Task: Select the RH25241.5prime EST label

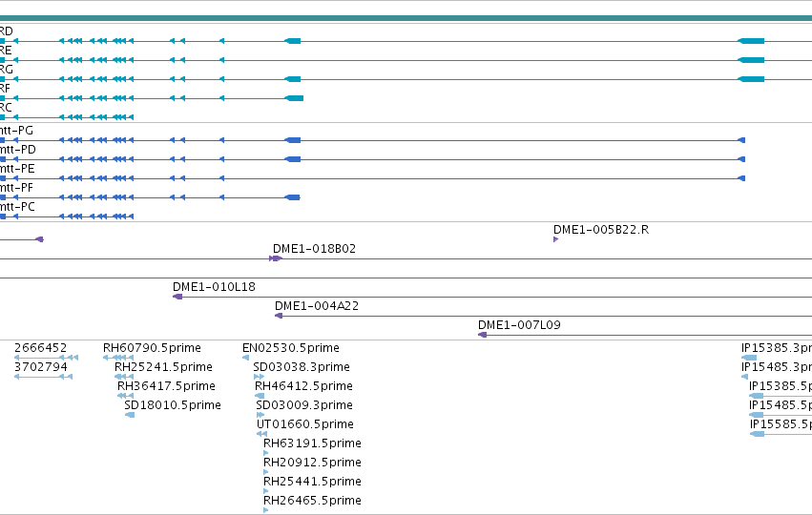Action: [163, 367]
